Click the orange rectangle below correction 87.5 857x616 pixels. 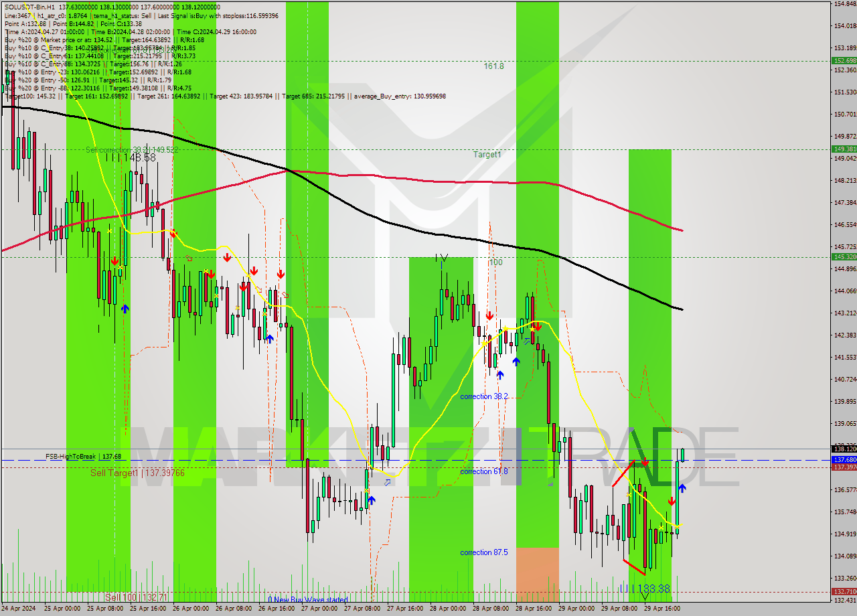point(537,574)
